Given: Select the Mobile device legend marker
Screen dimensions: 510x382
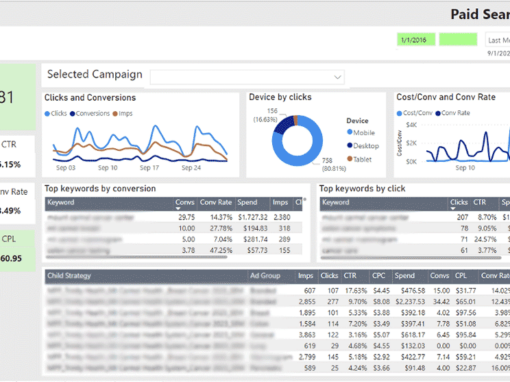Looking at the screenshot, I should click(x=350, y=132).
